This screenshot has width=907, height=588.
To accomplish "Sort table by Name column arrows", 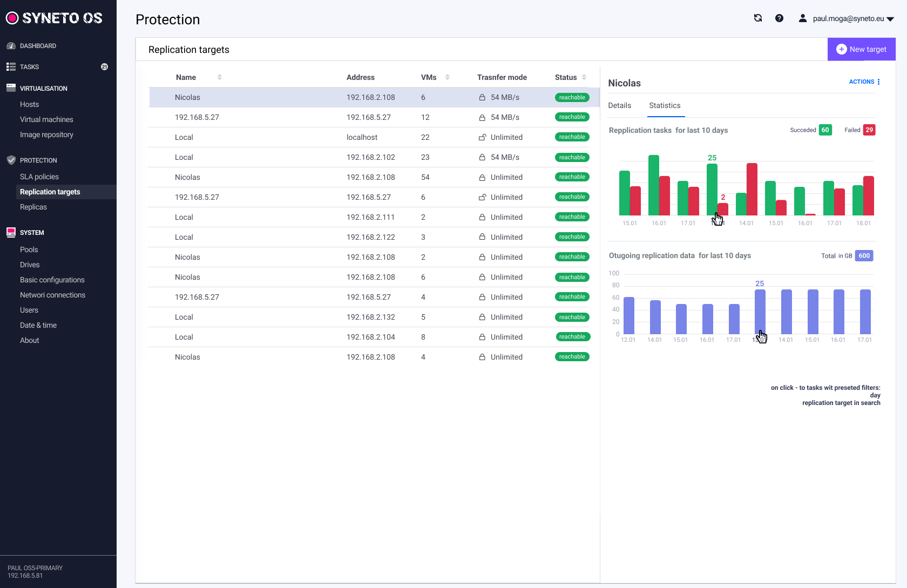I will coord(220,77).
